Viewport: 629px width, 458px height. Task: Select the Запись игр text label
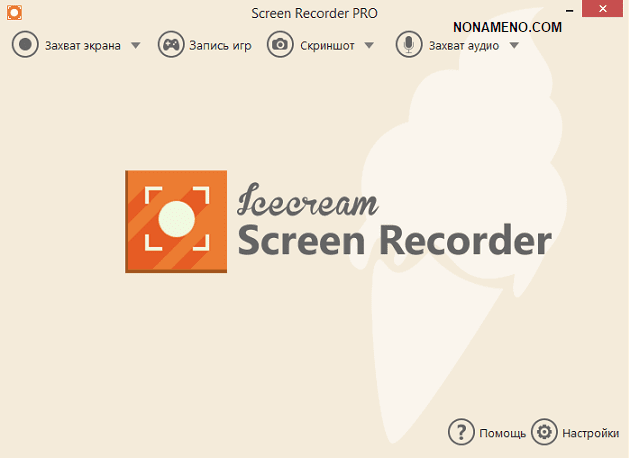[219, 45]
